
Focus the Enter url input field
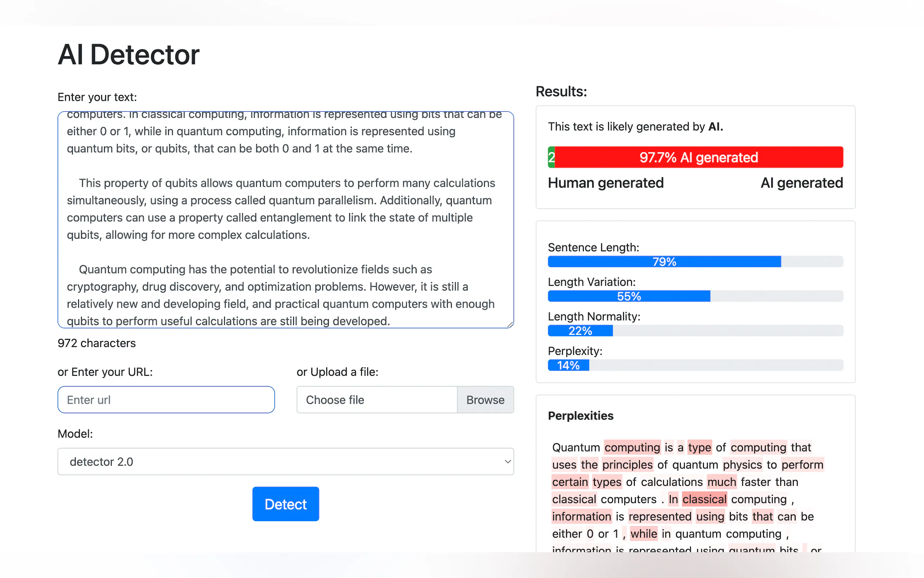[166, 400]
